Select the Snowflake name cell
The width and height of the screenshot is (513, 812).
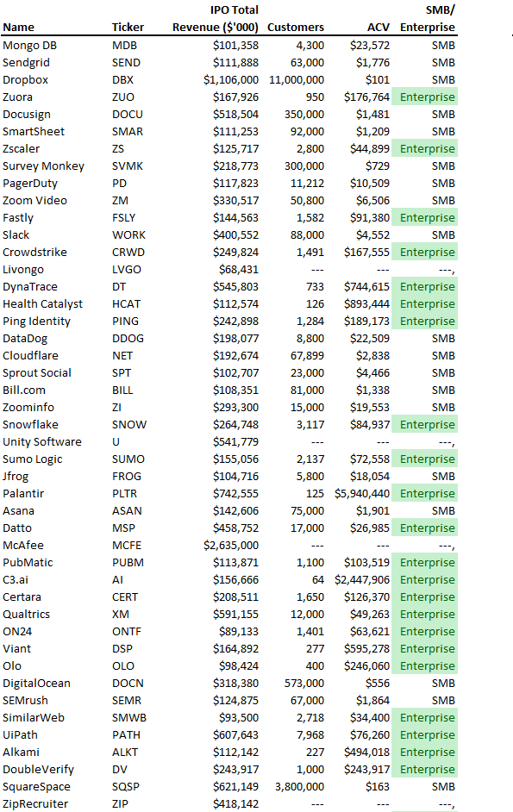[30, 425]
